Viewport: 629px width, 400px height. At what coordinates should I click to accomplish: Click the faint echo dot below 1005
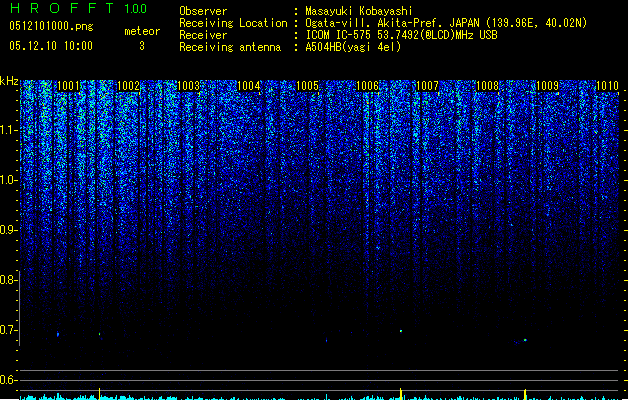pyautogui.click(x=326, y=341)
